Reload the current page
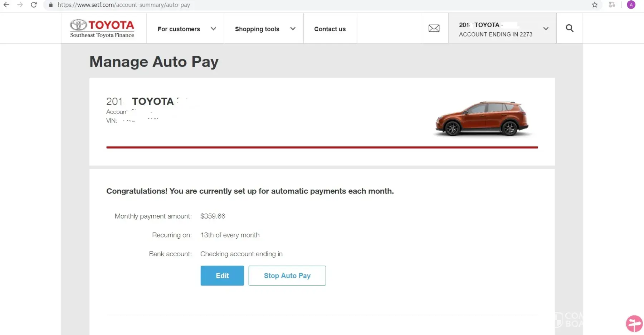The image size is (644, 335). (34, 5)
